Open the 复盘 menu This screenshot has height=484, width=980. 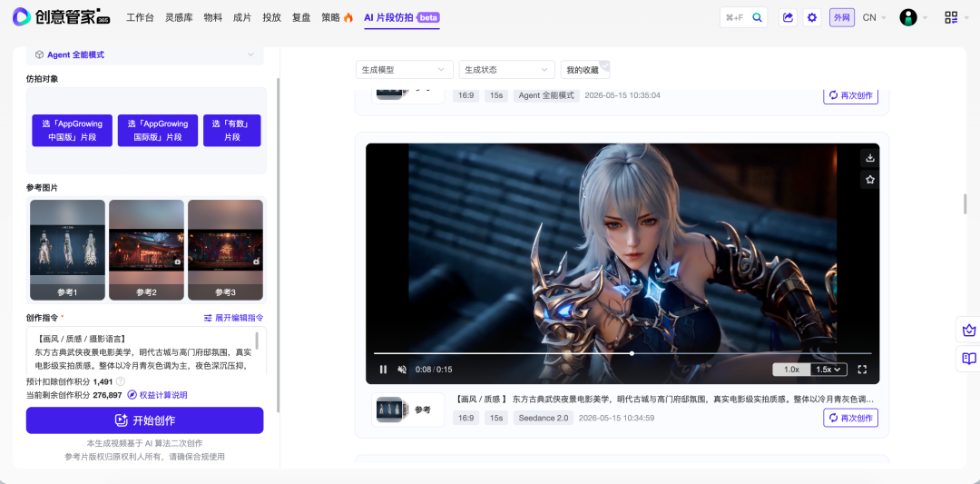[x=301, y=17]
